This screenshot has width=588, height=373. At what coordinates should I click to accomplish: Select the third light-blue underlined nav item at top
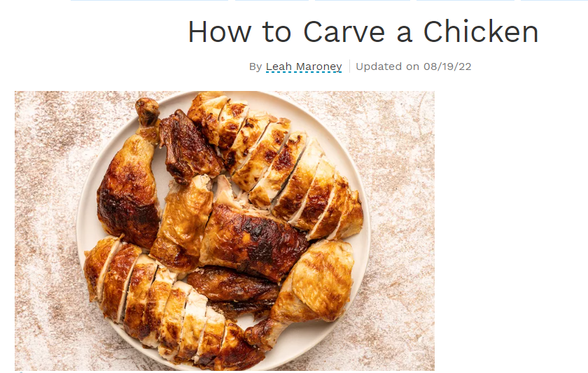click(x=363, y=1)
